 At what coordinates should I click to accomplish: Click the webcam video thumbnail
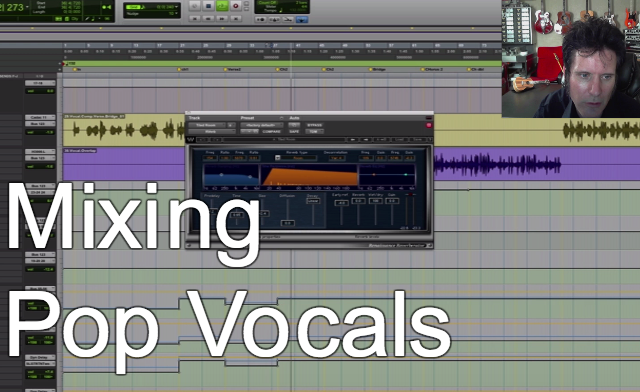click(571, 59)
